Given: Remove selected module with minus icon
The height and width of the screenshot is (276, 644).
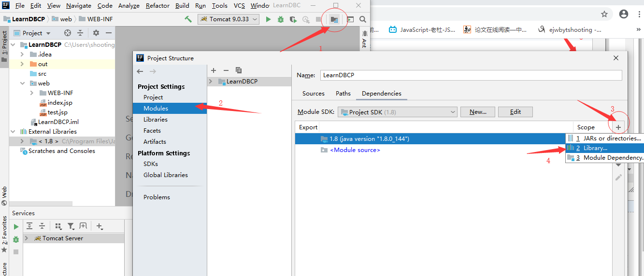Looking at the screenshot, I should click(226, 70).
